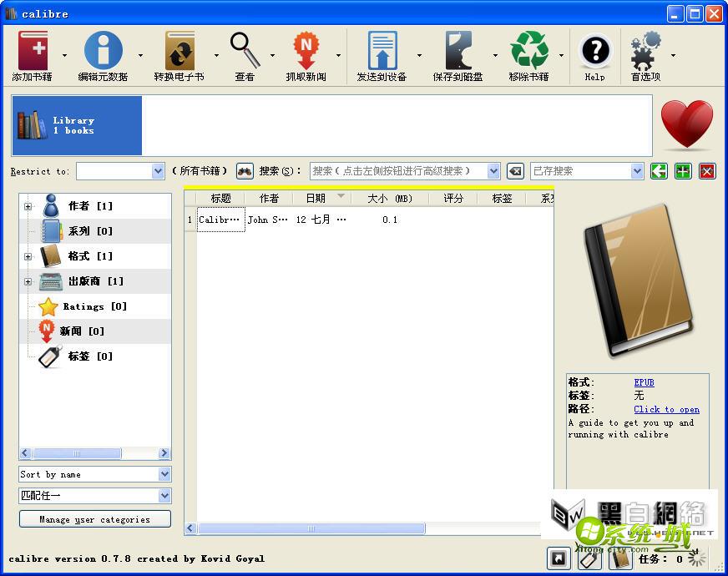Click the Add books icon
This screenshot has width=728, height=576.
tap(33, 52)
